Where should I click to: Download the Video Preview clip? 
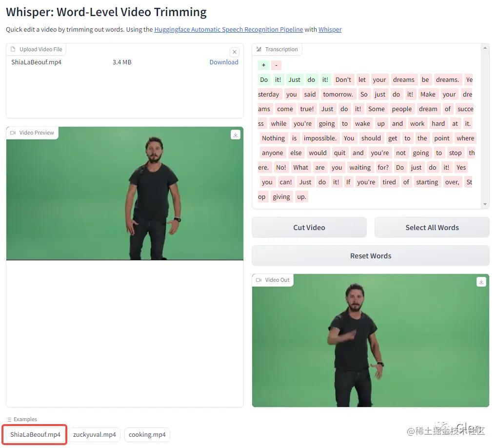tap(236, 135)
